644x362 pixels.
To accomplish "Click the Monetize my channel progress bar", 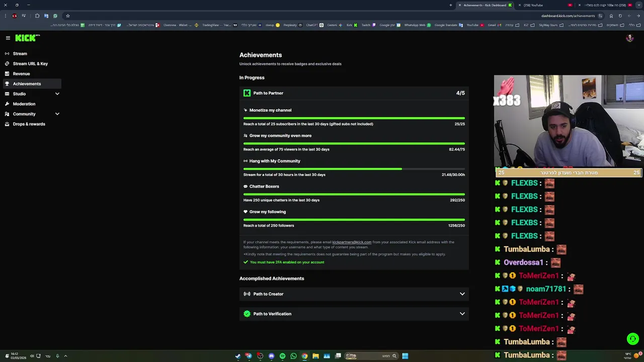I will tap(354, 118).
